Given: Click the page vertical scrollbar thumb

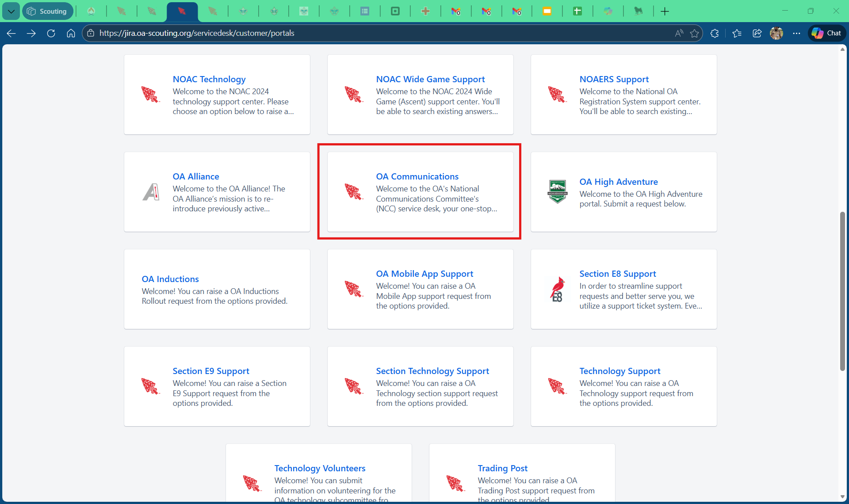Looking at the screenshot, I should [x=842, y=292].
